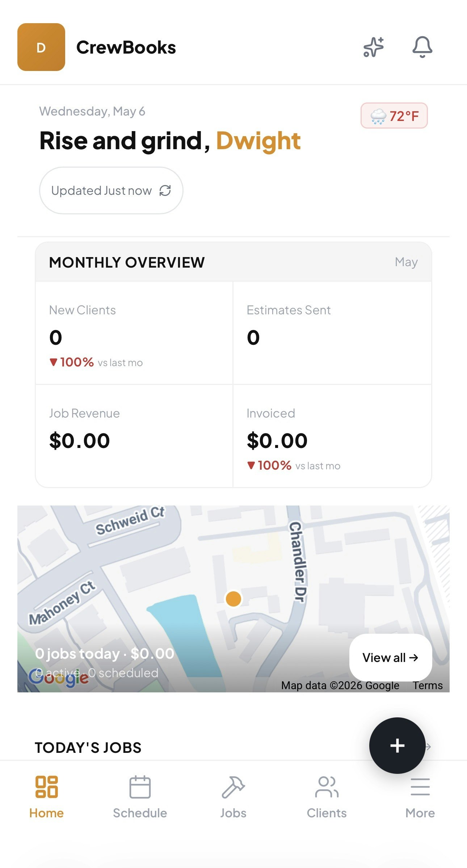Open the Job Revenue overview card
467x868 pixels.
pos(134,436)
